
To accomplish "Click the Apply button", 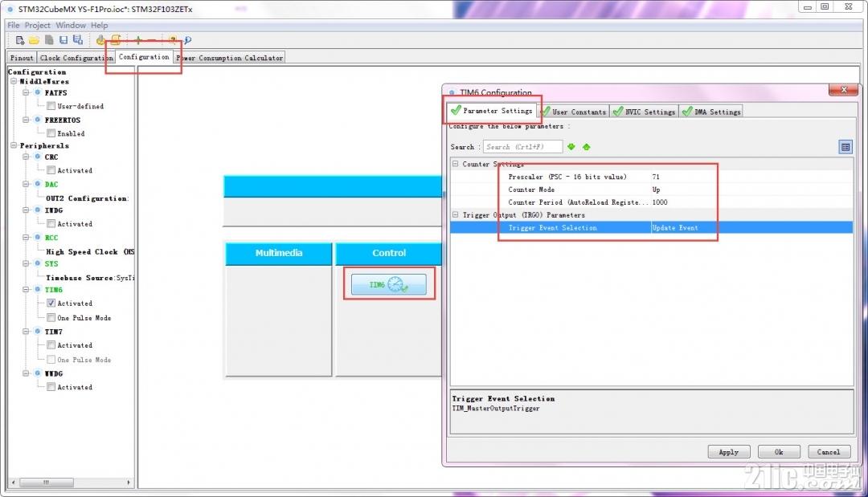I will pyautogui.click(x=728, y=452).
